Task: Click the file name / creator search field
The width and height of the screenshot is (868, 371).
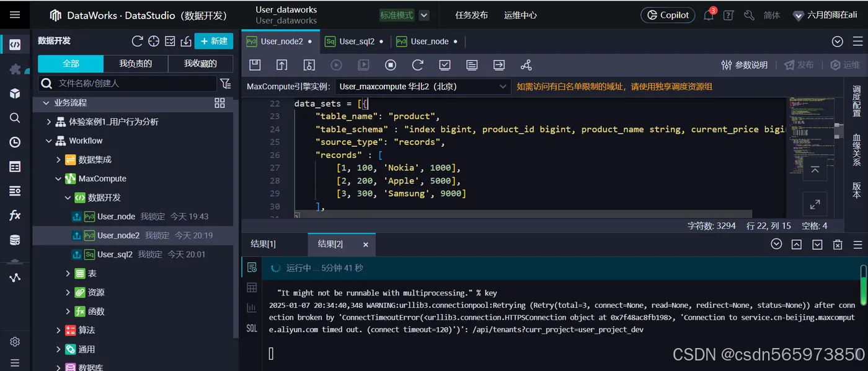Action: [128, 83]
